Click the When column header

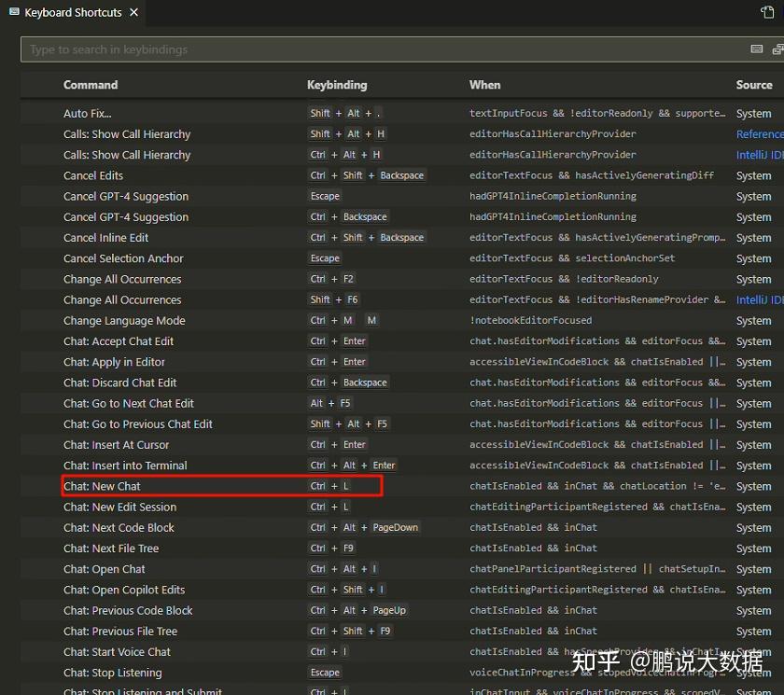484,85
